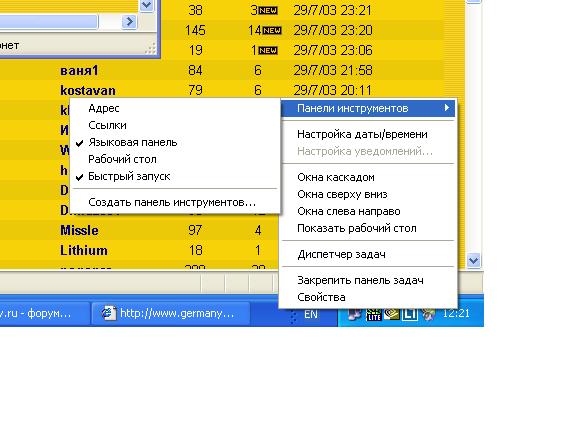576x432 pixels.
Task: Click the Internet Explorer icon on germany taskbar button
Action: coord(109,313)
